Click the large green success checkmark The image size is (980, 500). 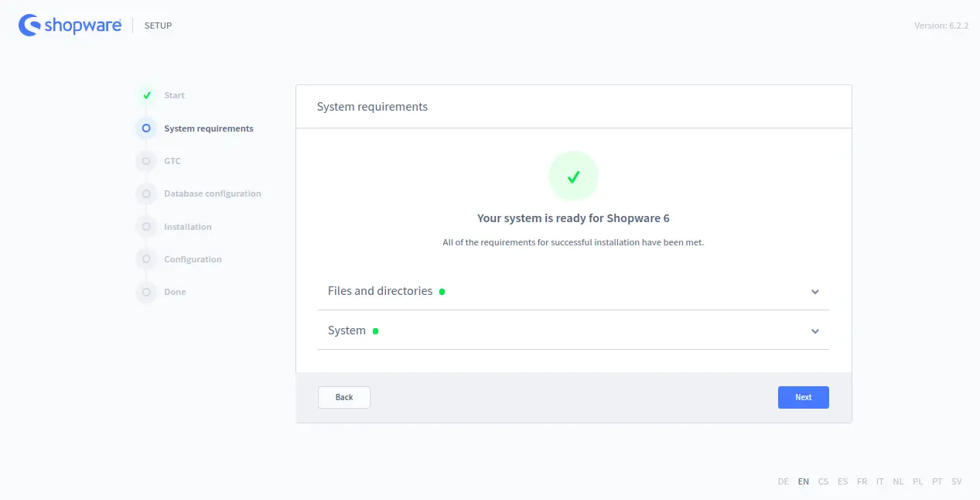coord(573,176)
